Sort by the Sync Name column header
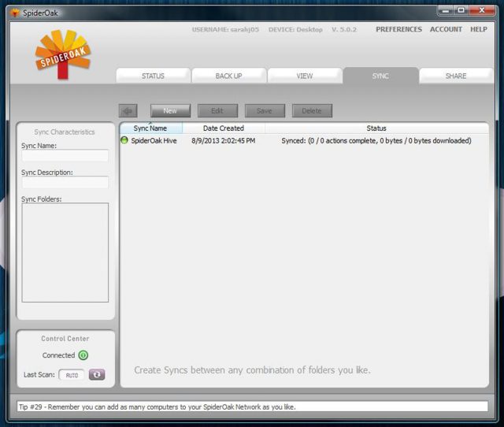Viewport: 504px width, 427px height. [150, 128]
